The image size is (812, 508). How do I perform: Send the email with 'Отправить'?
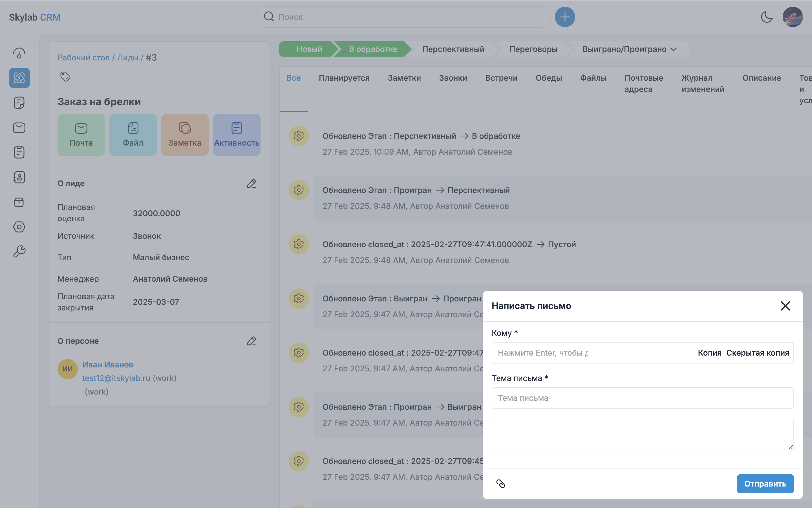pyautogui.click(x=765, y=483)
